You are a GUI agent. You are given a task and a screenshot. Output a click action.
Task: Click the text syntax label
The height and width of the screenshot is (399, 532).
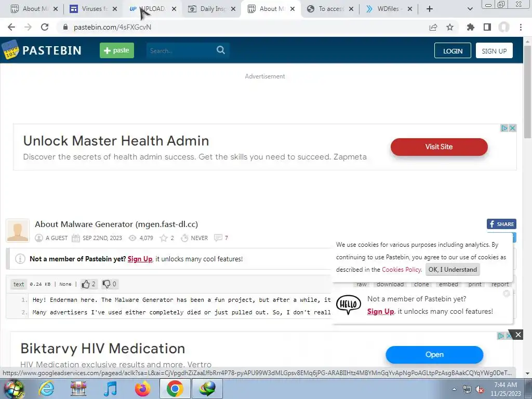(x=19, y=284)
